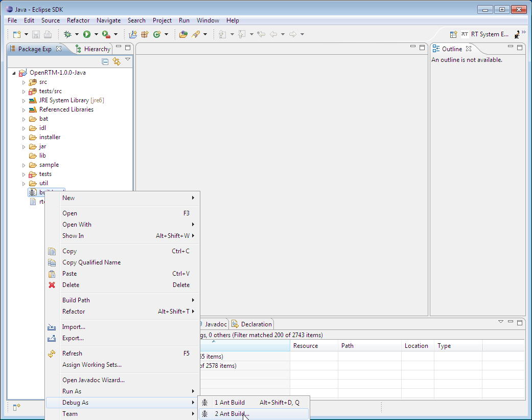Collapse the OpenRTM-1.0.0-Java project
Image resolution: width=532 pixels, height=420 pixels.
pyautogui.click(x=14, y=73)
